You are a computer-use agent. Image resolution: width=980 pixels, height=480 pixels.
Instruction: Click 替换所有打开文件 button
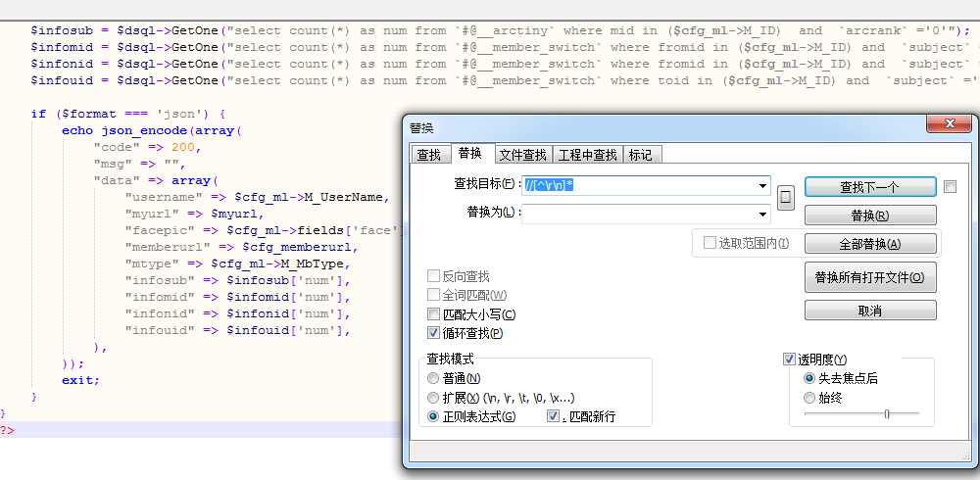click(x=870, y=277)
